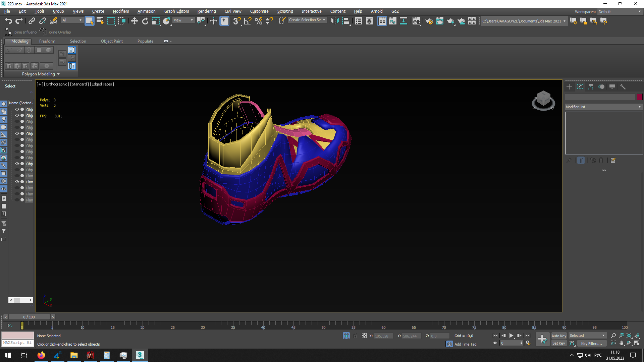Click the Key Filters button

click(591, 344)
